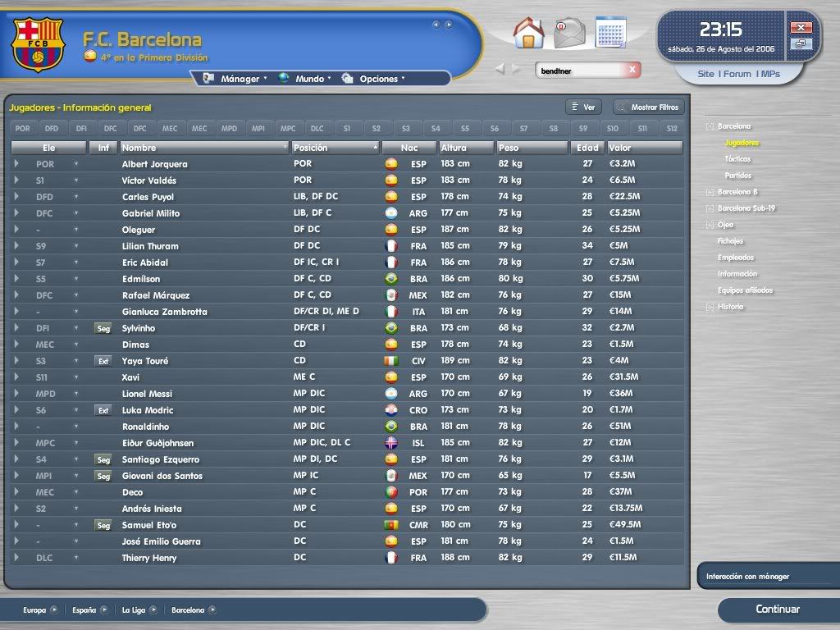Image resolution: width=840 pixels, height=630 pixels.
Task: Click the Iceland flag for Eiður Guðjohnsen
Action: 391,442
